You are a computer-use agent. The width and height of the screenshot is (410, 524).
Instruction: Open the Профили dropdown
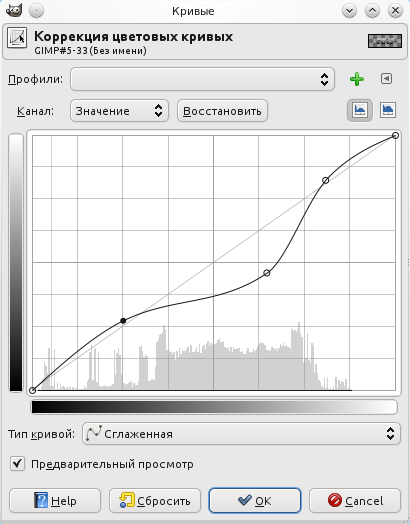click(x=202, y=79)
